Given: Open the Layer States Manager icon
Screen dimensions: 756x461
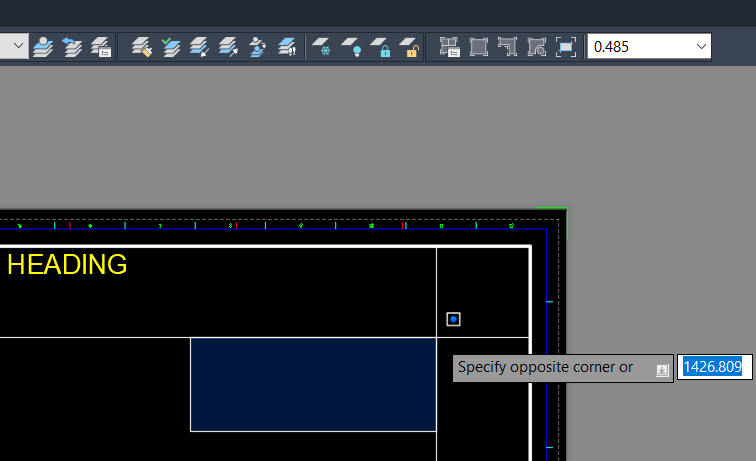Looking at the screenshot, I should [101, 47].
